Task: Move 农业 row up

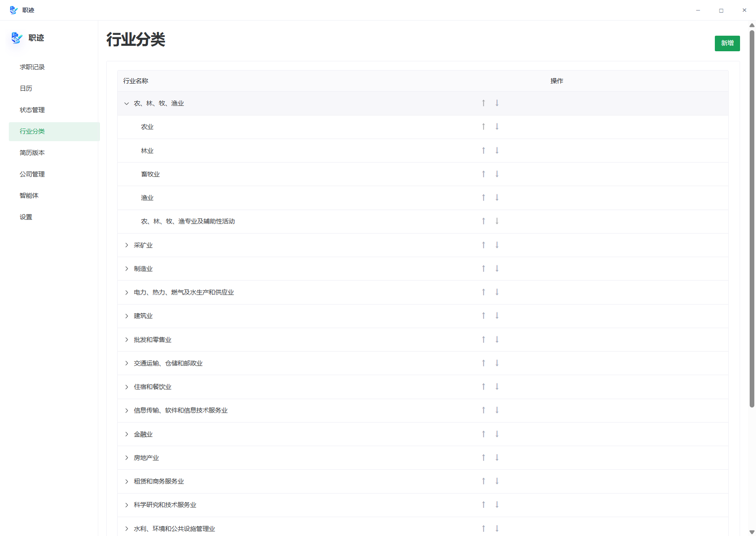Action: tap(483, 127)
